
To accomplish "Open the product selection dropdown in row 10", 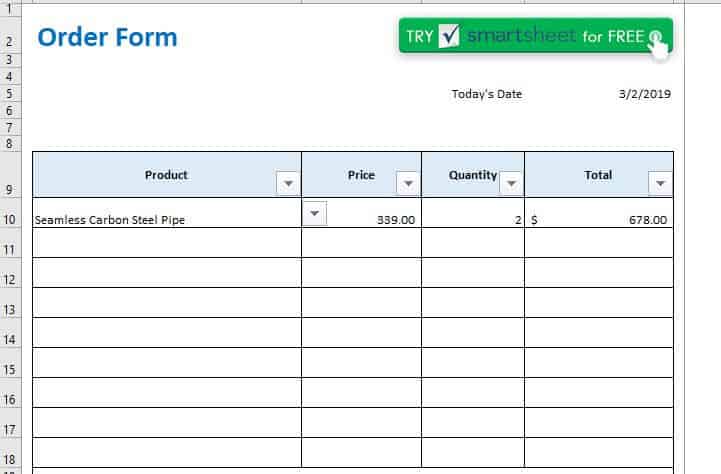I will tap(314, 213).
